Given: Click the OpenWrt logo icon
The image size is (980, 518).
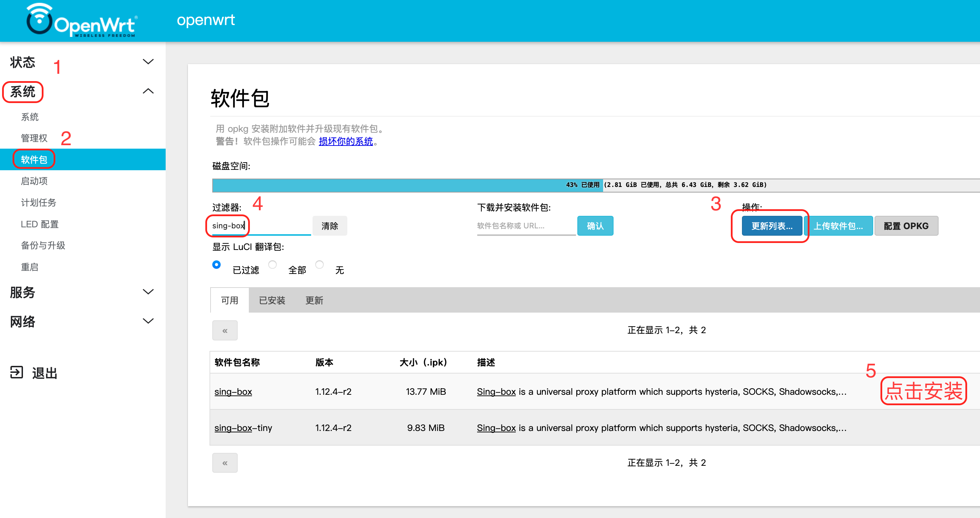Looking at the screenshot, I should pos(39,20).
